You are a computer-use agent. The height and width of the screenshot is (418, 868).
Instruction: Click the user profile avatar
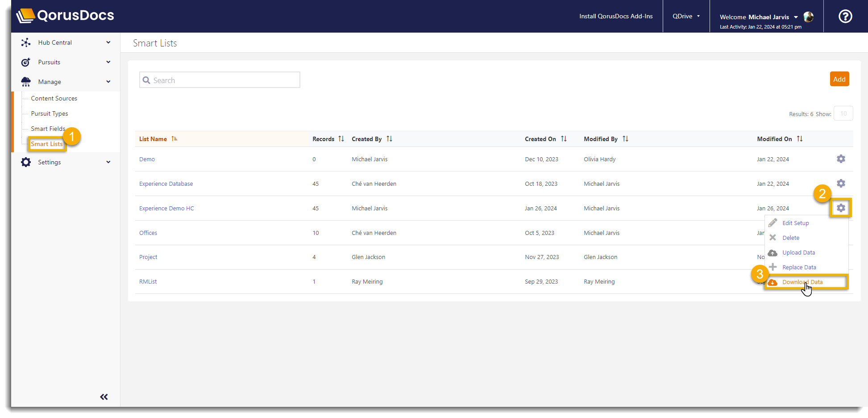click(808, 17)
